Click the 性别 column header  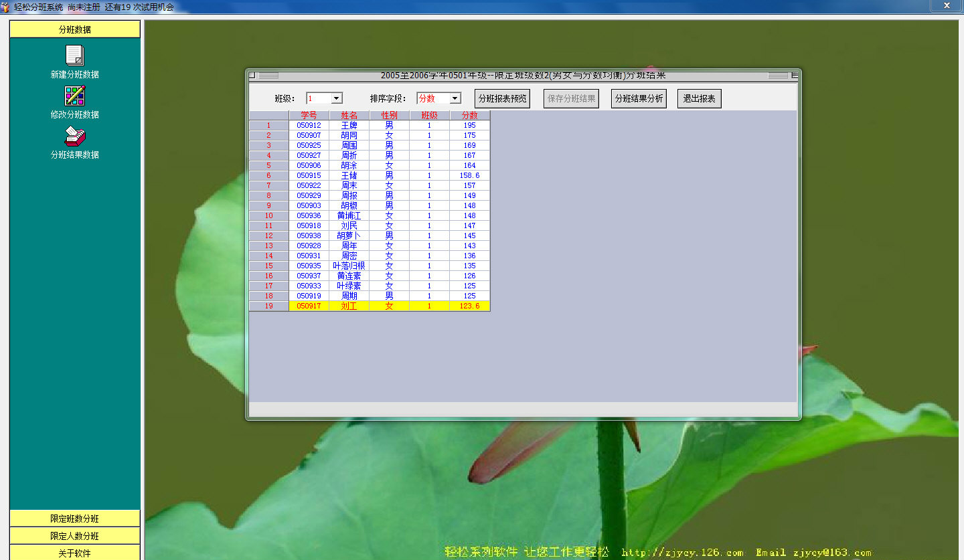pos(388,114)
